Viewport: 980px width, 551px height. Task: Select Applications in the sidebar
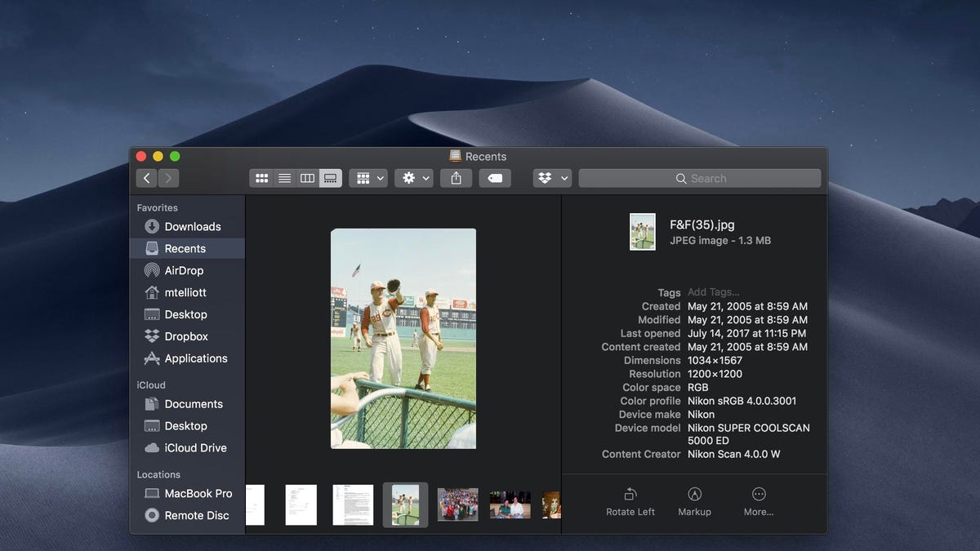click(x=195, y=358)
